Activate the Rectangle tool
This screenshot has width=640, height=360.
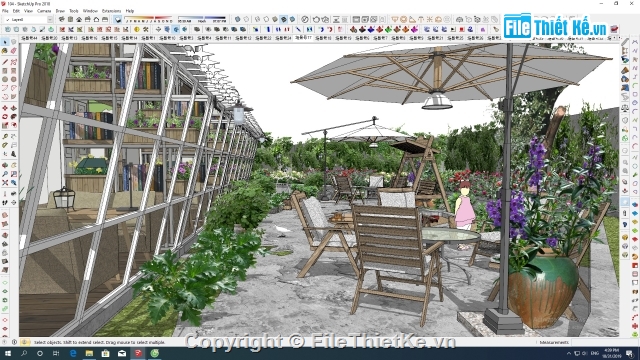(5, 71)
